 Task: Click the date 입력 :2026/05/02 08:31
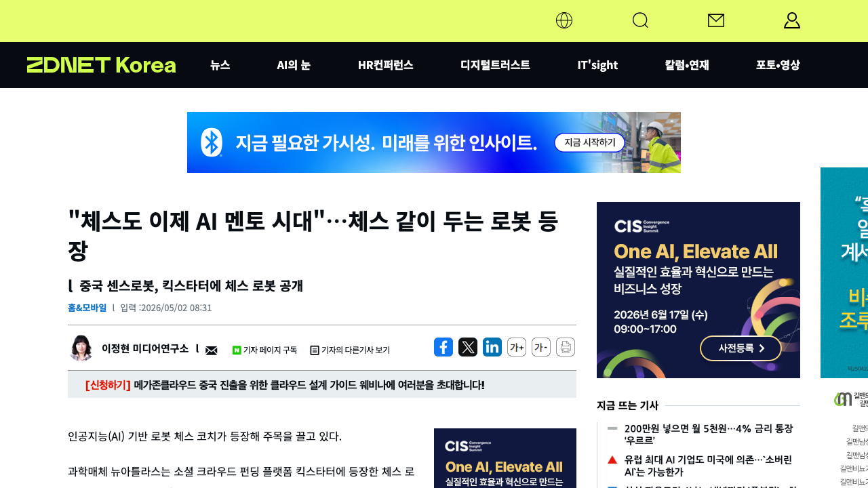coord(166,308)
